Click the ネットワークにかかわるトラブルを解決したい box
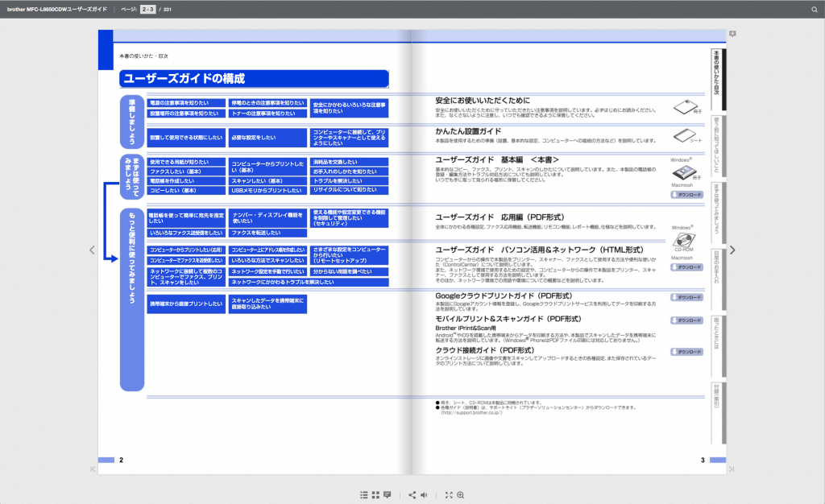 (x=309, y=283)
